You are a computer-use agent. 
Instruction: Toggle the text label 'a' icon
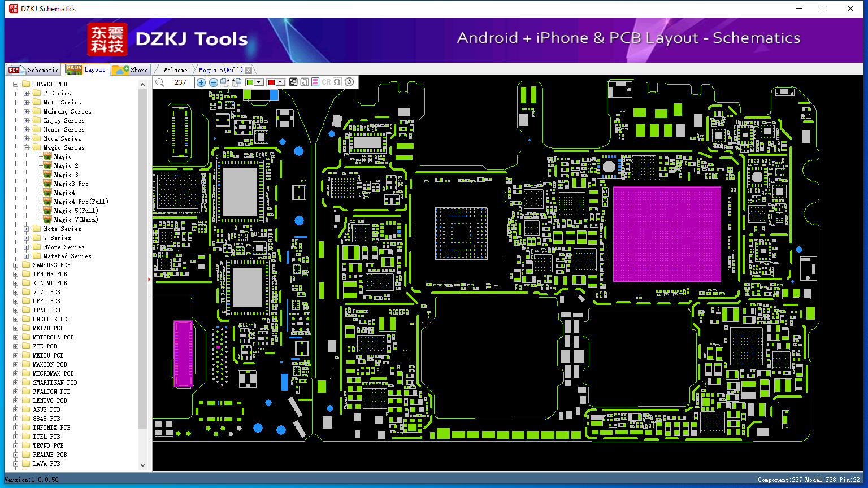304,82
